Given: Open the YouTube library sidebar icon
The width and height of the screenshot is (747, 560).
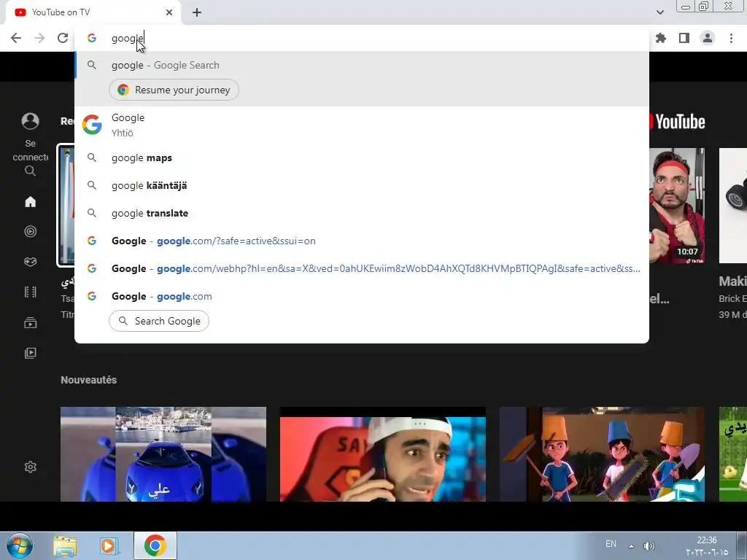Looking at the screenshot, I should pos(30,353).
